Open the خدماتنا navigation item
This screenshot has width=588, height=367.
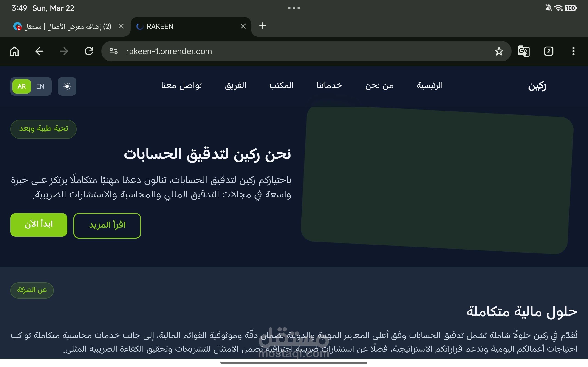point(329,85)
